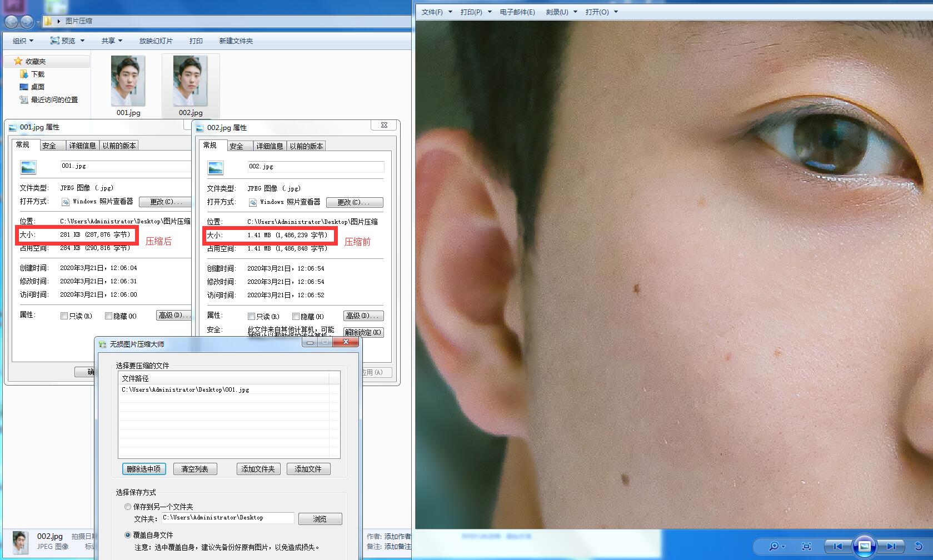The height and width of the screenshot is (560, 933).
Task: Go to the next photo
Action: click(891, 546)
